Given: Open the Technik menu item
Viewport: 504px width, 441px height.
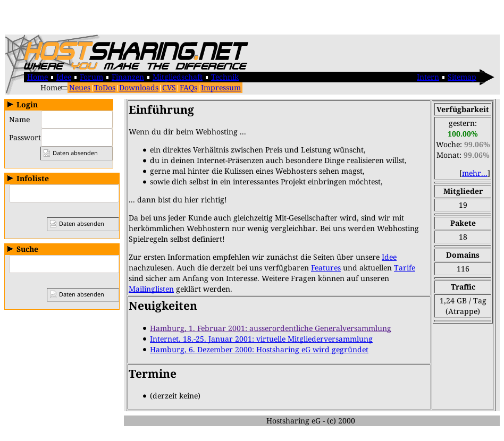Looking at the screenshot, I should pyautogui.click(x=225, y=77).
